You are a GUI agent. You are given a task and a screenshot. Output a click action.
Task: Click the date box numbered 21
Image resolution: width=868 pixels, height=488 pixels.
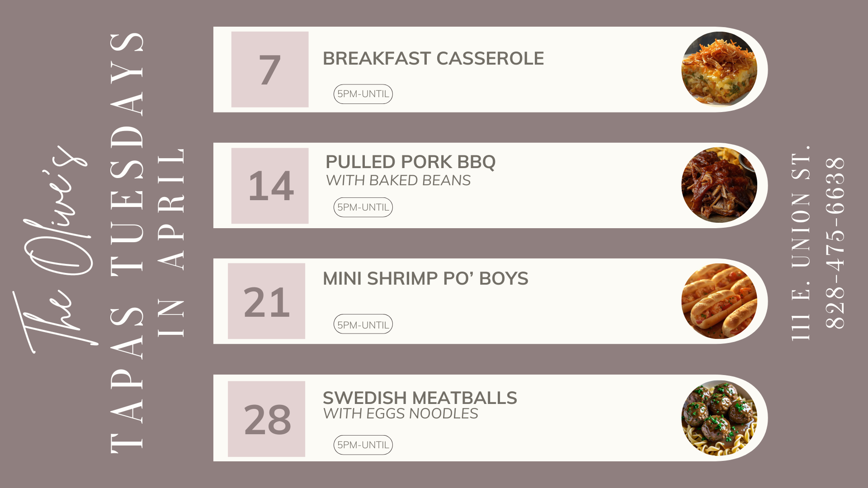pyautogui.click(x=266, y=301)
